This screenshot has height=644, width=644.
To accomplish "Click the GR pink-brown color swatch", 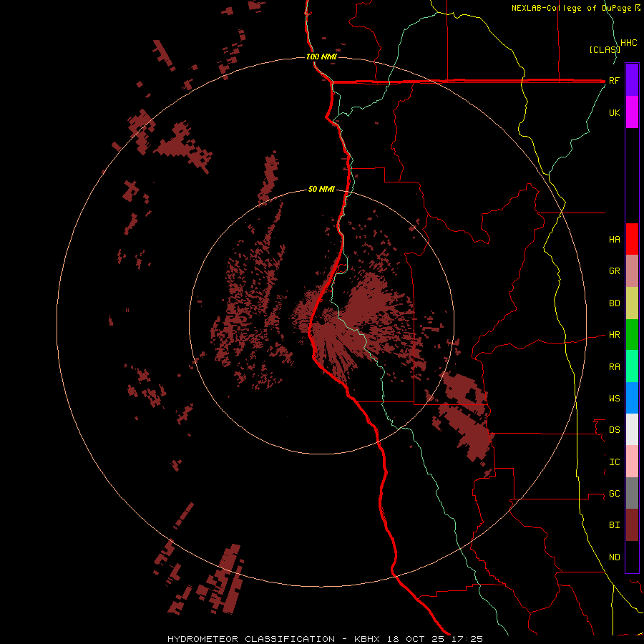I will 632,271.
